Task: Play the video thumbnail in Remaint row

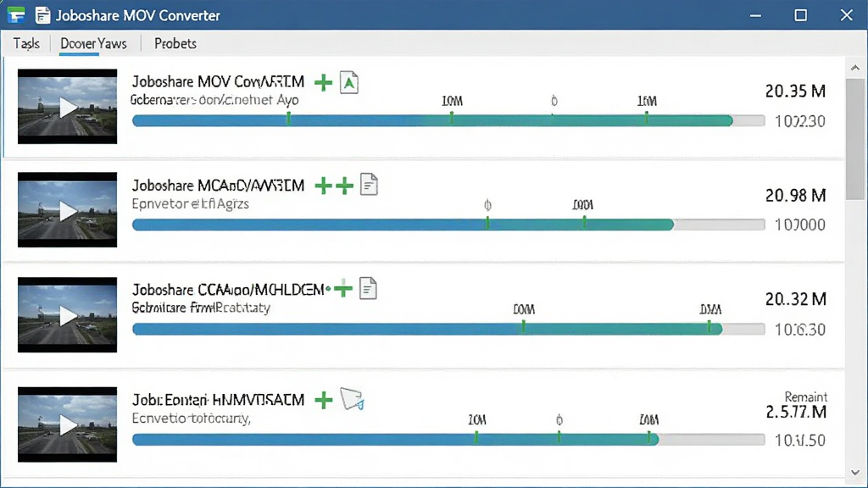Action: (68, 424)
